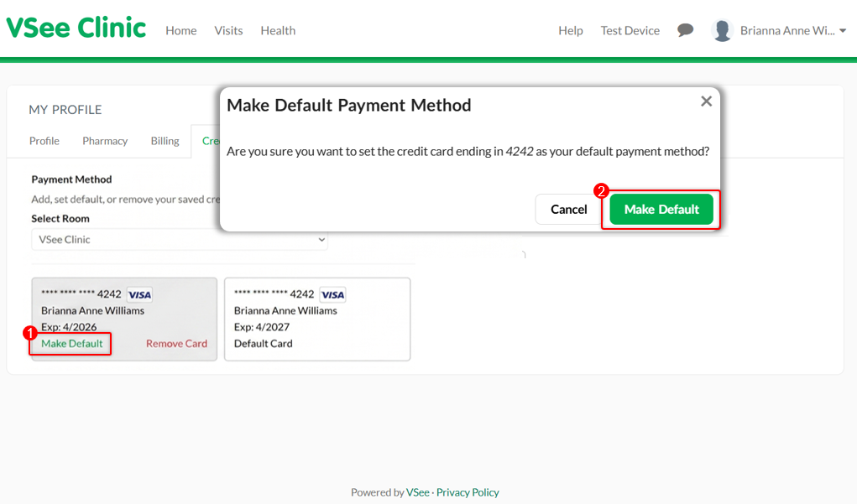Click Test Device in the top bar

(x=630, y=30)
